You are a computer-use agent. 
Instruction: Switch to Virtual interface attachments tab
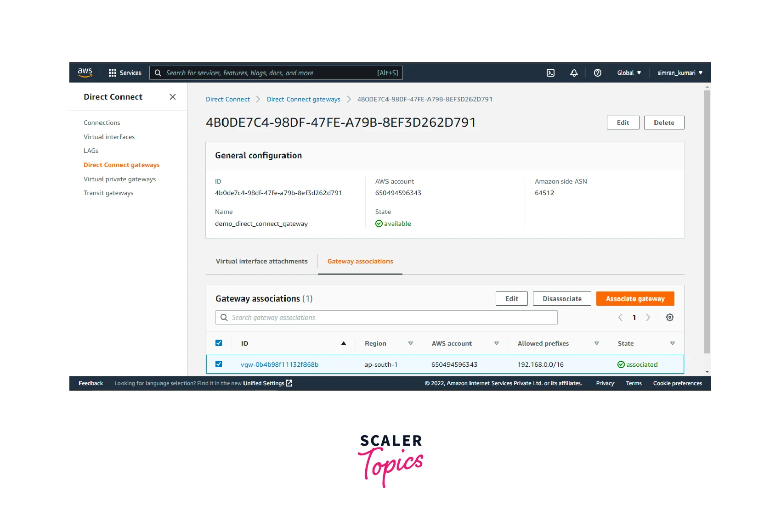[261, 262]
